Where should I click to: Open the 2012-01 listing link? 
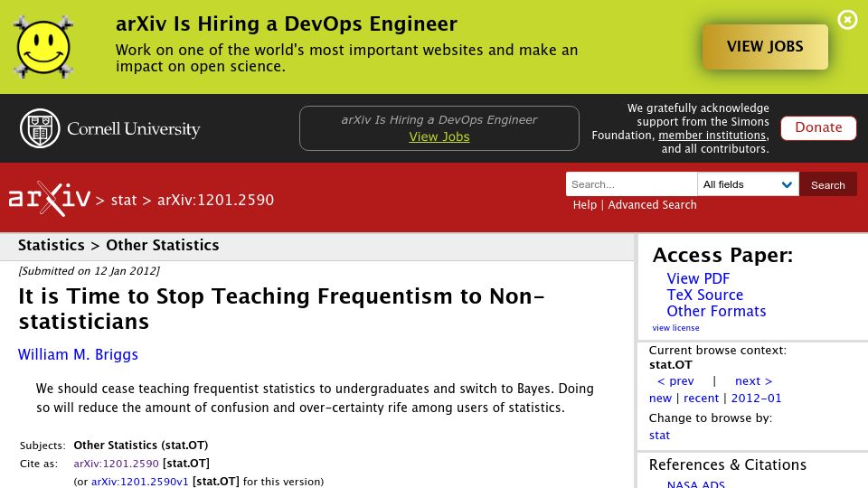coord(756,398)
